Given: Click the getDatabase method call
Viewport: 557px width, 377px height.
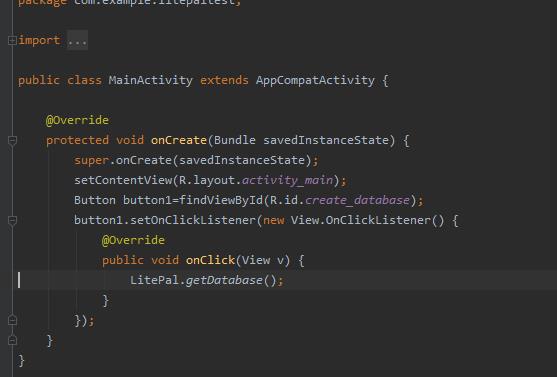Looking at the screenshot, I should pyautogui.click(x=224, y=280).
